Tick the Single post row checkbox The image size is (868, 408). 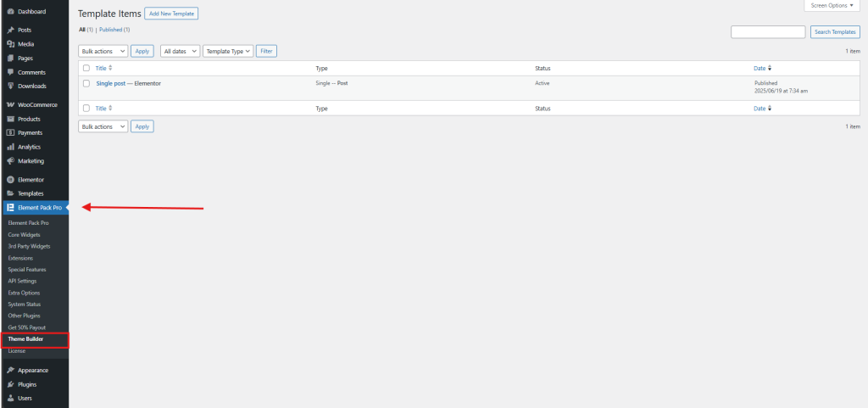pos(86,83)
